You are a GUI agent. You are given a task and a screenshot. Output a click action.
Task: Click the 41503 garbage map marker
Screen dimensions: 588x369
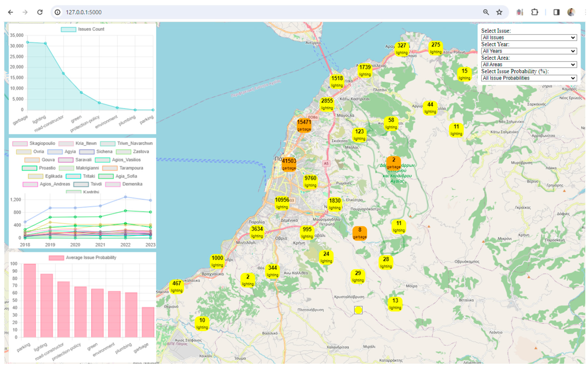[289, 164]
